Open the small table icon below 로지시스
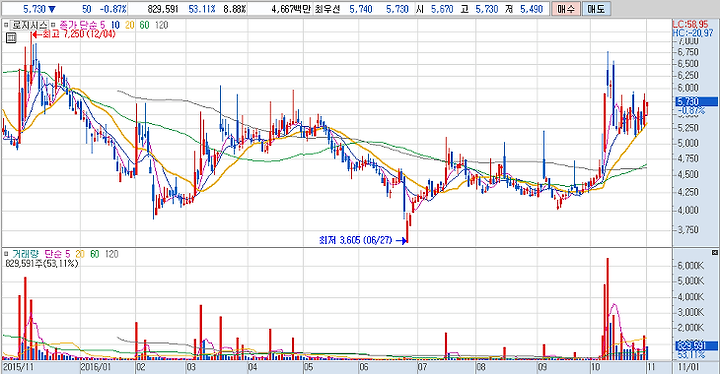The height and width of the screenshot is (374, 720). [x=11, y=38]
